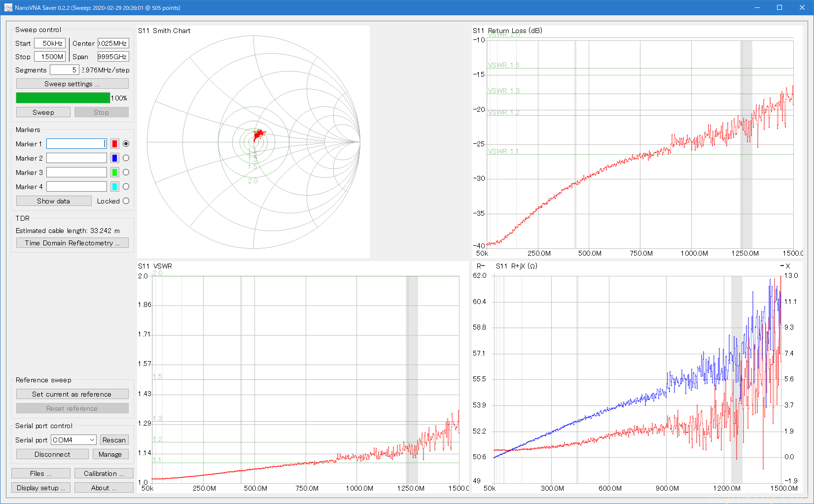Focus the Segments count field
The width and height of the screenshot is (814, 504).
point(64,70)
